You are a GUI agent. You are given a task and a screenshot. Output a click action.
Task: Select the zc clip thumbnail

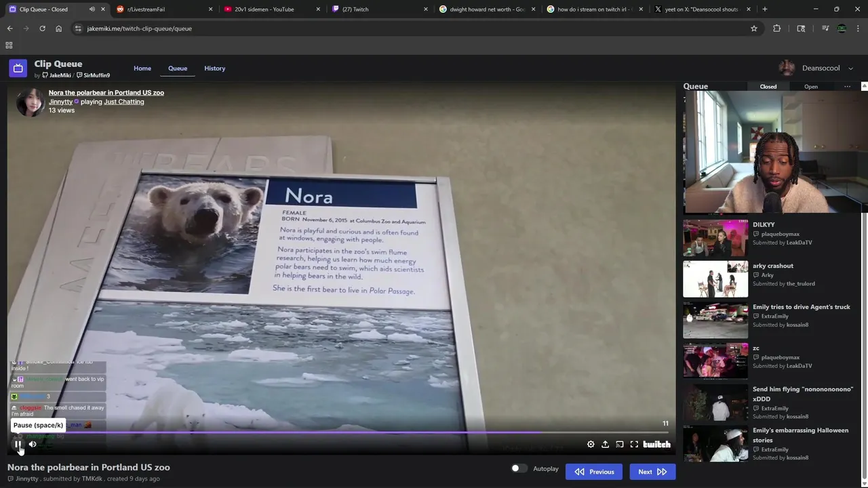715,361
